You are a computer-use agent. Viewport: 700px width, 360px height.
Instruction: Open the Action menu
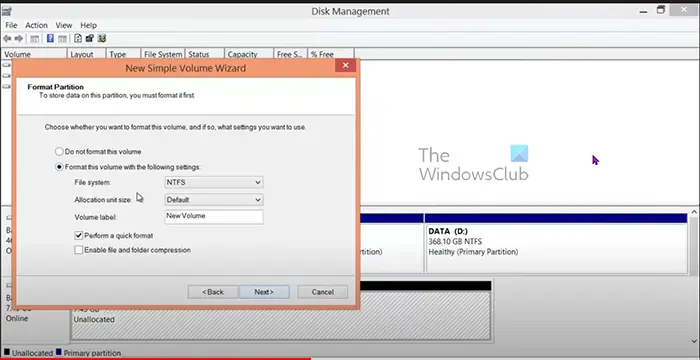(x=36, y=25)
